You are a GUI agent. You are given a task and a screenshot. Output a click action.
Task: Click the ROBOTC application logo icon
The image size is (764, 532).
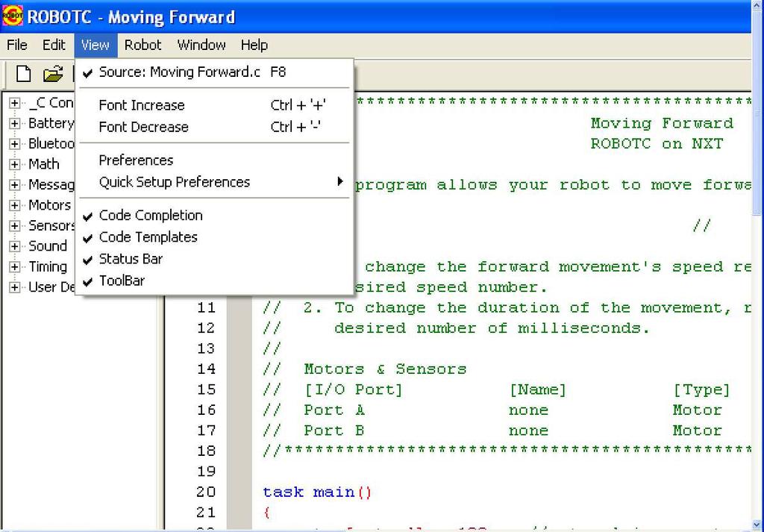coord(12,16)
